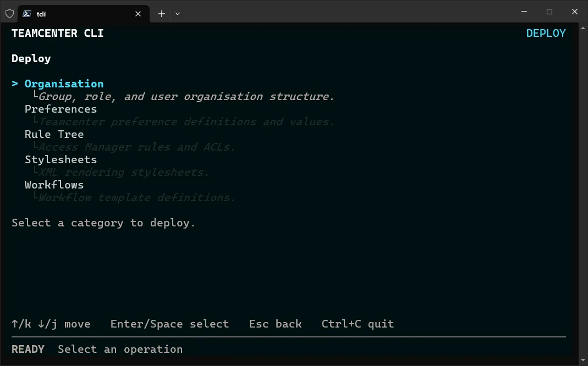This screenshot has height=366, width=588.
Task: Select the Workflows category
Action: coord(54,185)
